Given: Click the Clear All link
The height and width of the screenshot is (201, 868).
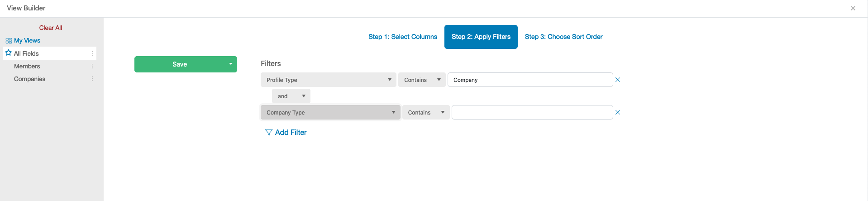Looking at the screenshot, I should click(x=51, y=28).
